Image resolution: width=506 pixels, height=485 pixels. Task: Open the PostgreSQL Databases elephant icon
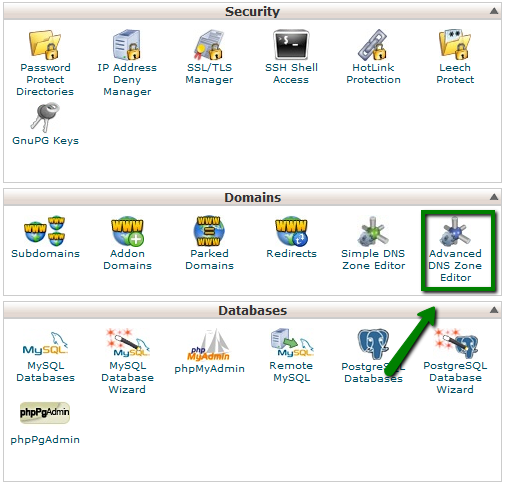[373, 344]
